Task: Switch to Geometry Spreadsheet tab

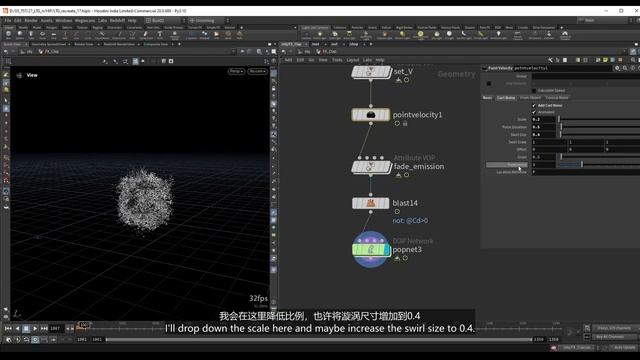Action: (x=49, y=44)
